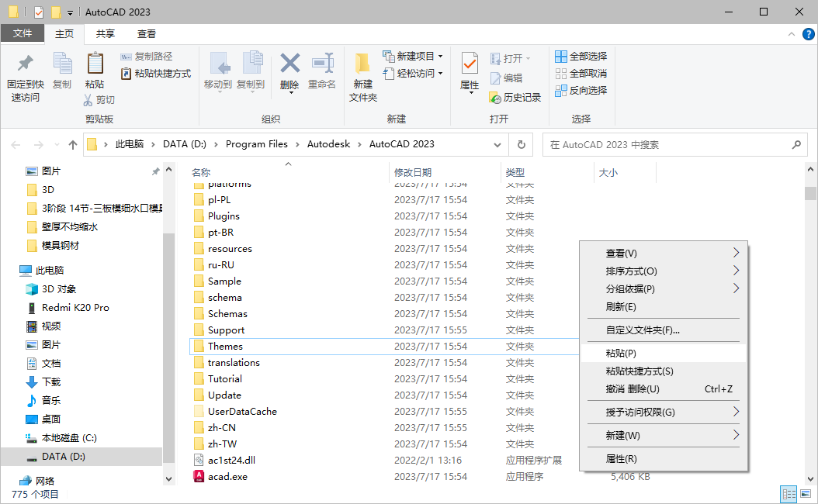Switch to the 查看 ribbon tab
The width and height of the screenshot is (818, 504).
tap(146, 33)
